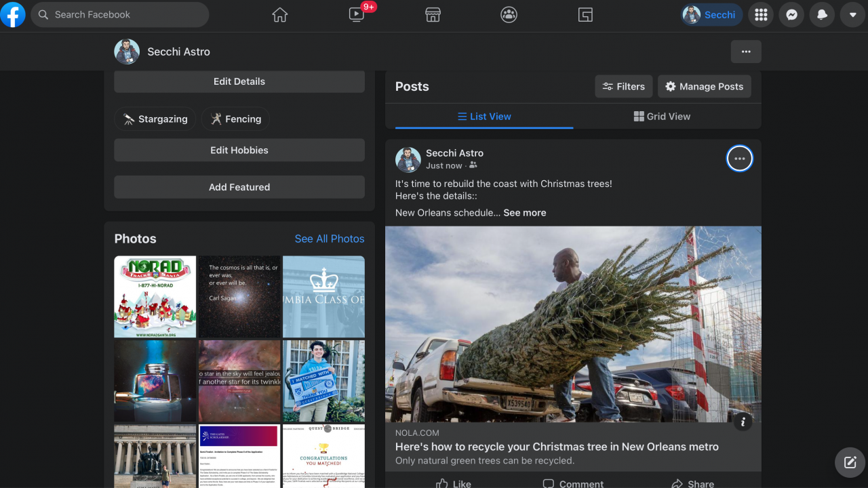Open the Carl Sagan cosmos quote photo
This screenshot has height=488, width=868.
coord(239,296)
